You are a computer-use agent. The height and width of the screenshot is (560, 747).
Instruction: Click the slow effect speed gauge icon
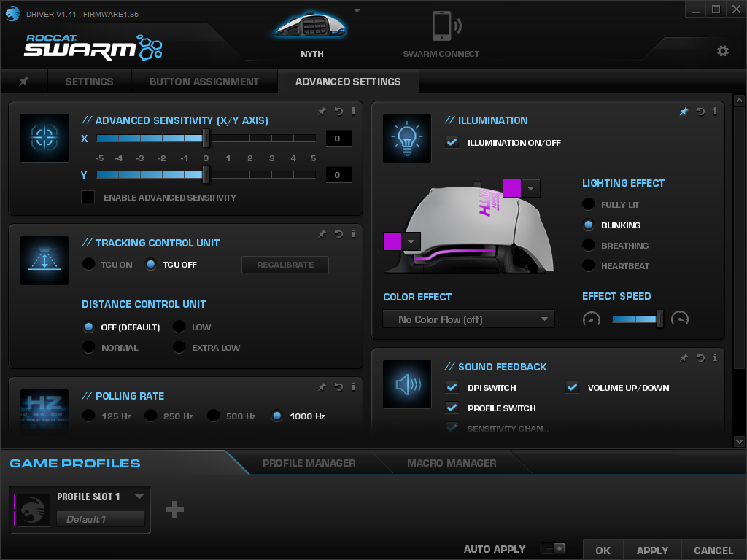pos(592,319)
